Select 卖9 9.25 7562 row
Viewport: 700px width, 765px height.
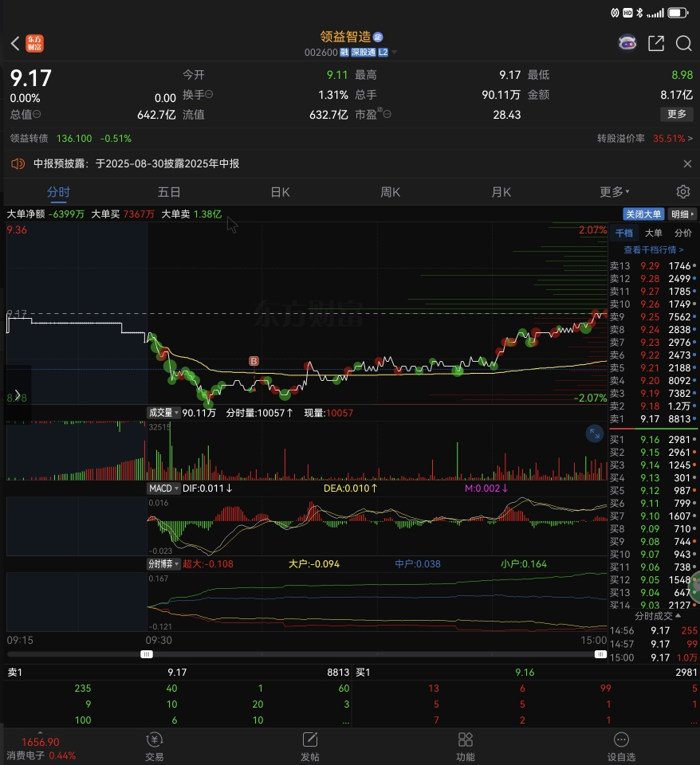pyautogui.click(x=653, y=317)
